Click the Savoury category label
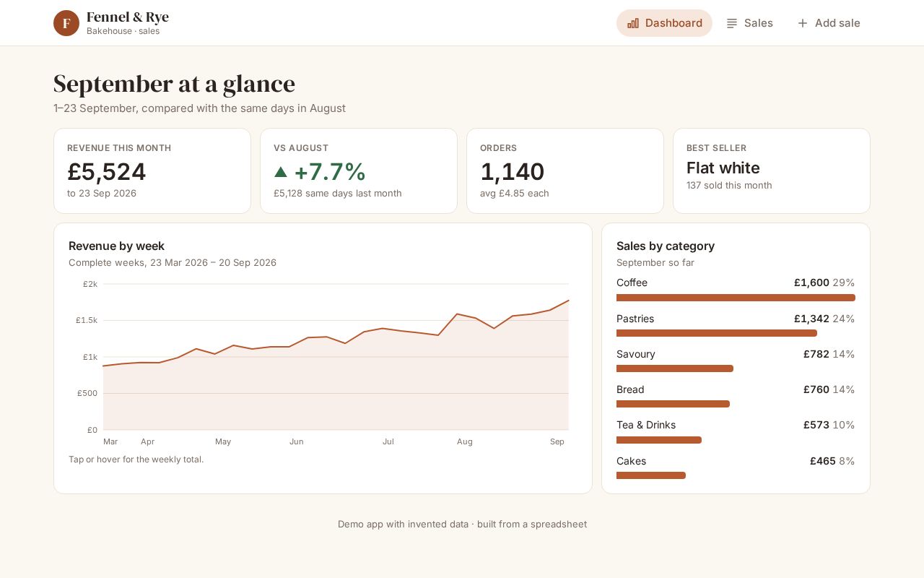Image resolution: width=924 pixels, height=578 pixels. (x=636, y=354)
